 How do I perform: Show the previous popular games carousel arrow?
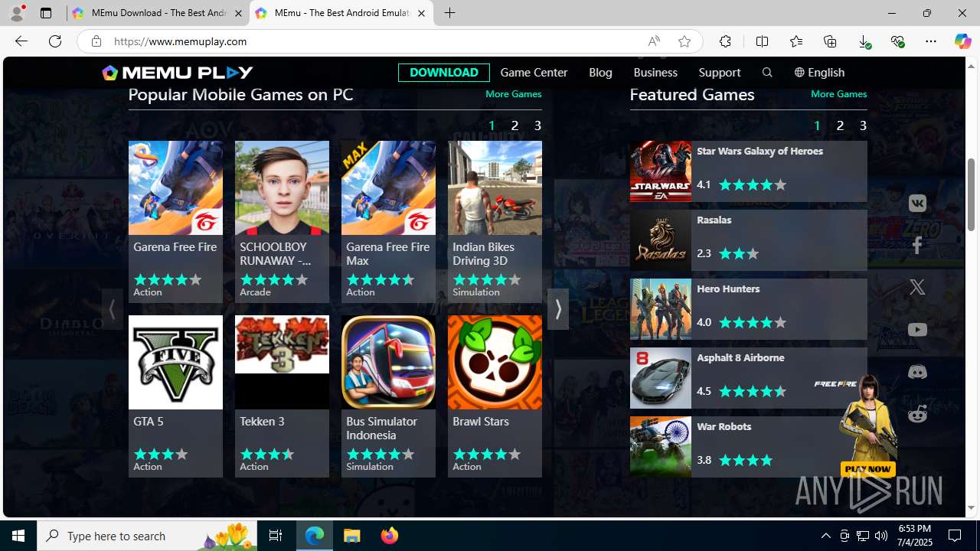coord(113,309)
